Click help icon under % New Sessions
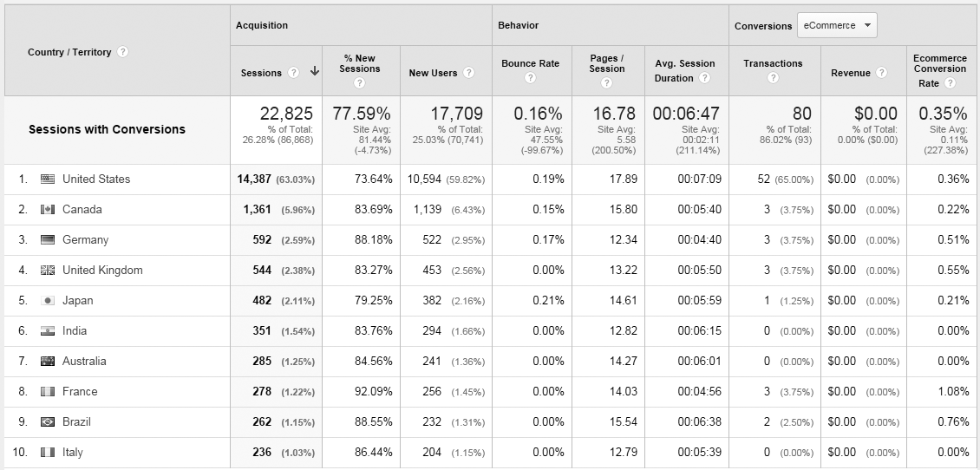Screen dimensions: 980x470 359,83
